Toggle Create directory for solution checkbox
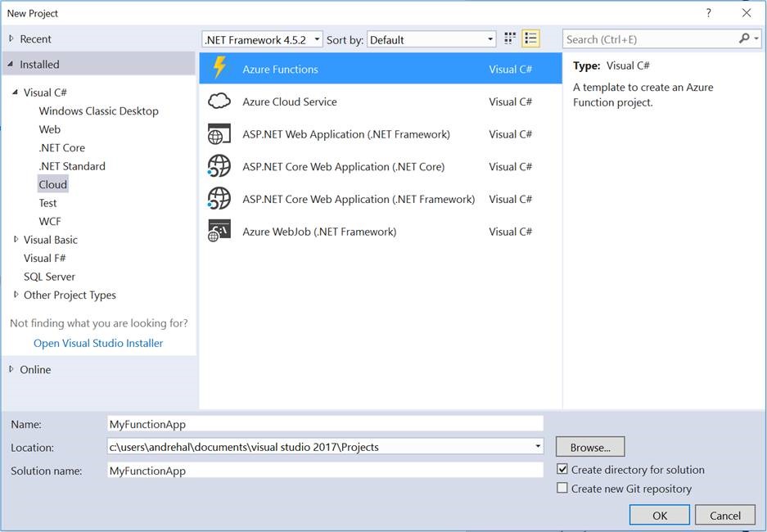 click(562, 470)
